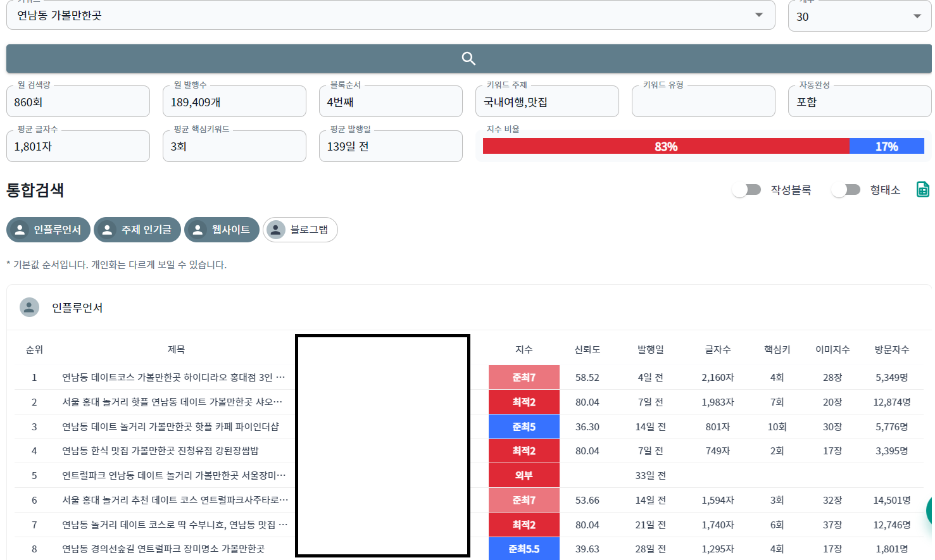Viewport: 935px width, 560px height.
Task: Click the 준최5 index badge on rank 3
Action: tap(524, 426)
